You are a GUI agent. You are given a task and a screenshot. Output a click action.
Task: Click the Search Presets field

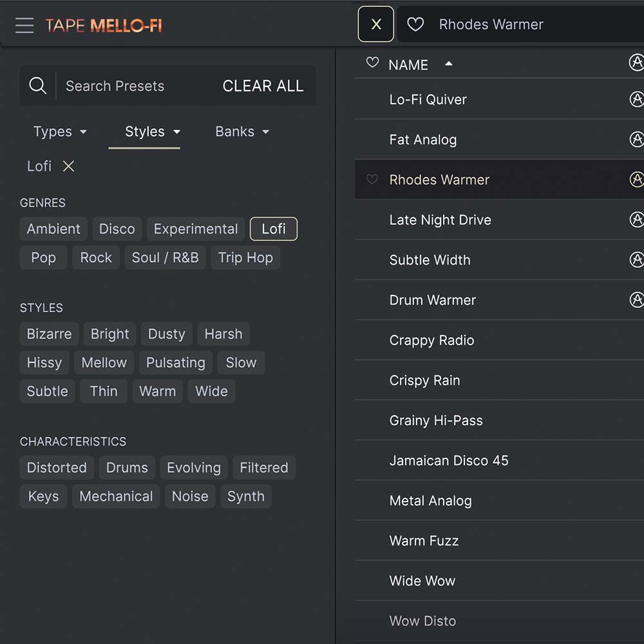click(115, 86)
